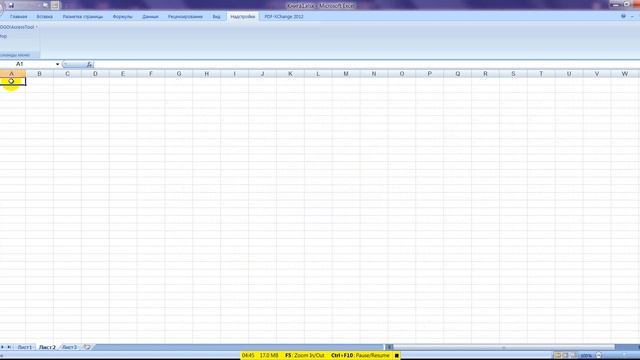Viewport: 640px width, 360px height.
Task: Click the insert new worksheet icon
Action: coord(87,347)
